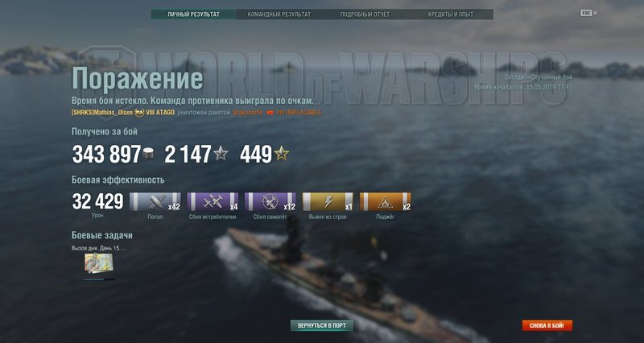Click the 32 429 damage value
This screenshot has height=343, width=644.
point(97,201)
